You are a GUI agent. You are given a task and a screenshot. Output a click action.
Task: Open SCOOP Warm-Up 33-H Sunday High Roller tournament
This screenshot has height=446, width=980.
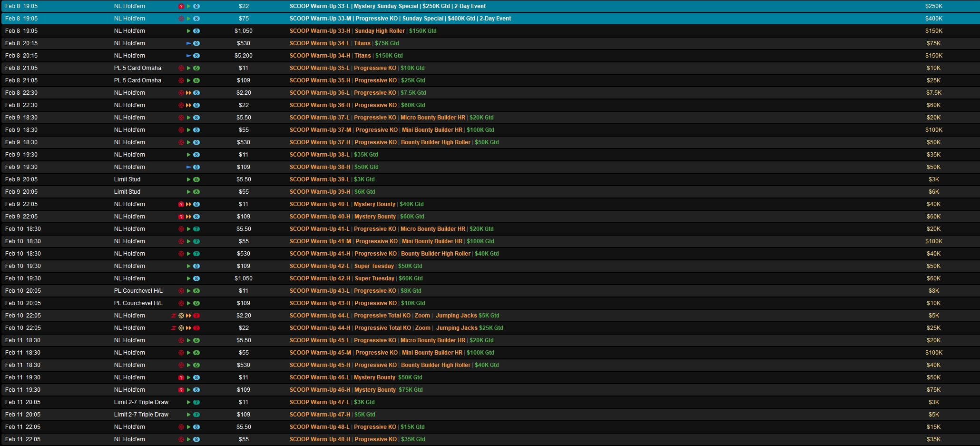click(x=363, y=31)
